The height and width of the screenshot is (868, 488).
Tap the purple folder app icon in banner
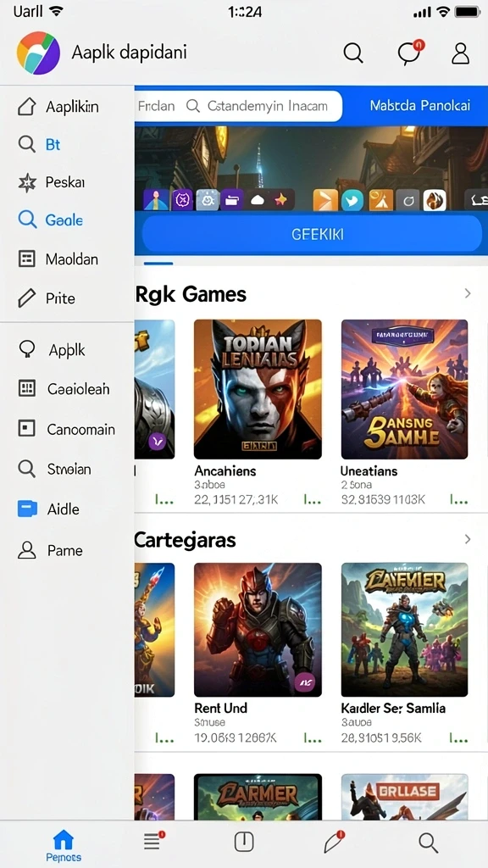pyautogui.click(x=232, y=200)
